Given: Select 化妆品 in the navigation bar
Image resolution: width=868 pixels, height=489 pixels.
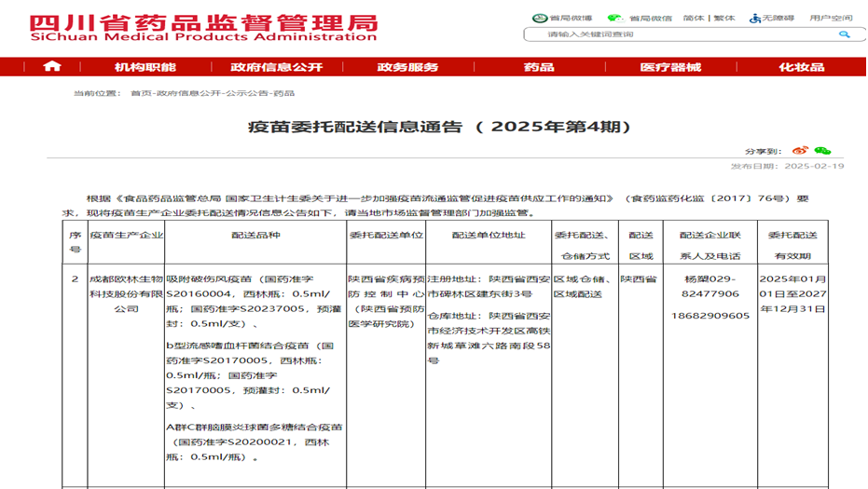Looking at the screenshot, I should (801, 67).
